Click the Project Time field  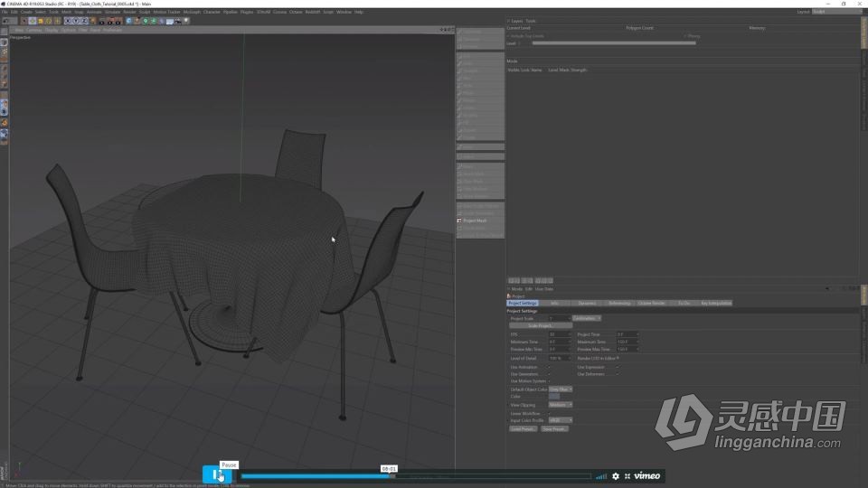(x=627, y=334)
